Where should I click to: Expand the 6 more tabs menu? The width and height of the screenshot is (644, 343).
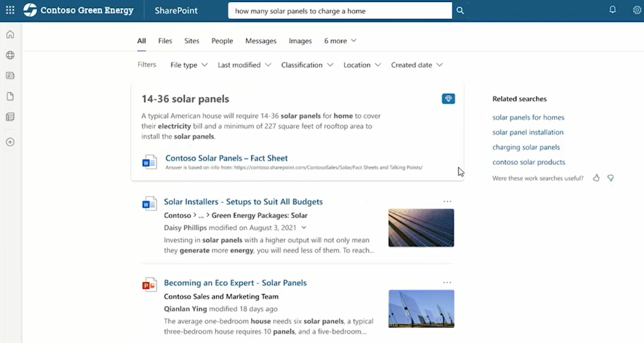click(340, 41)
